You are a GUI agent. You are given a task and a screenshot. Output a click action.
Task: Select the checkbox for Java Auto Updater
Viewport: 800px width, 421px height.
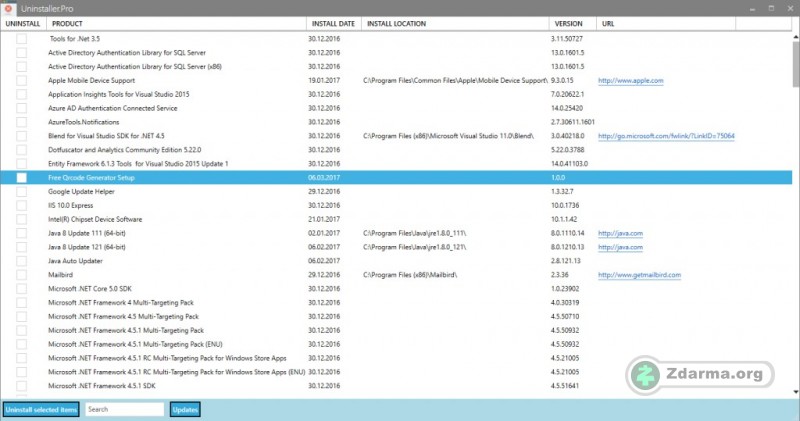[21, 261]
